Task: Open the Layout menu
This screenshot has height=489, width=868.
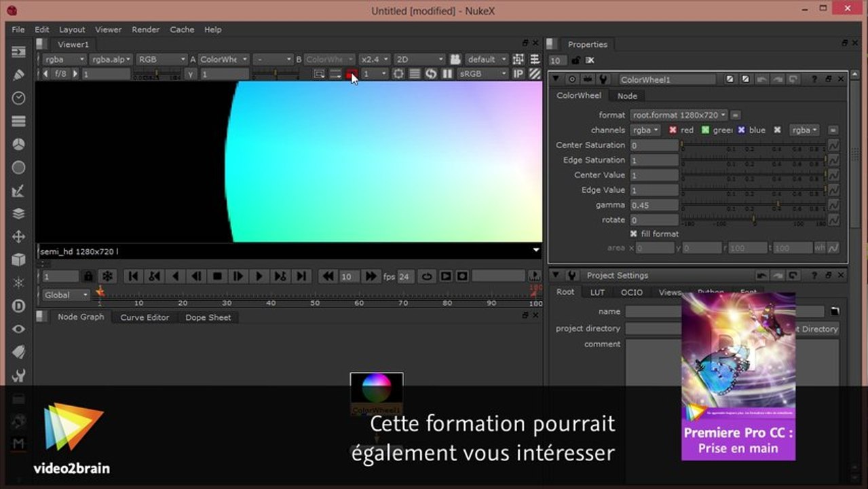Action: point(72,29)
